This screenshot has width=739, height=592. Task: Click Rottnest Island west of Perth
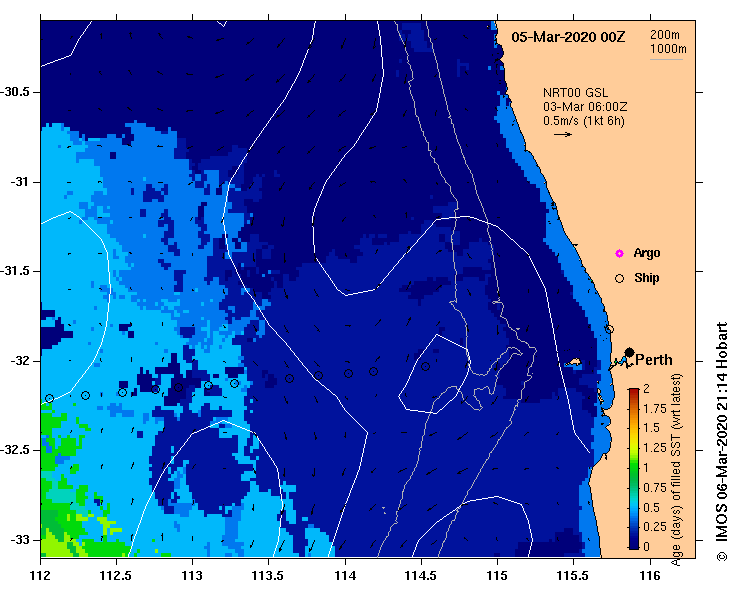tap(574, 362)
